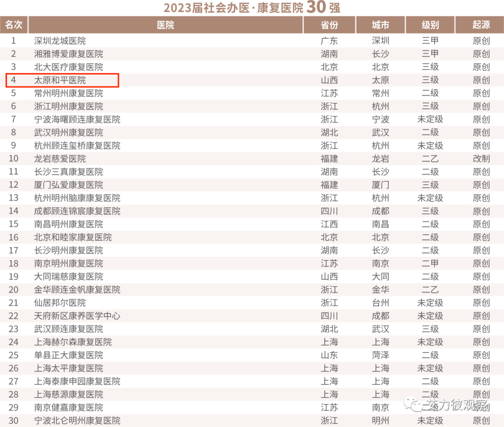Select hospital name 长沙三真康复医院
Image resolution: width=504 pixels, height=427 pixels.
(x=69, y=172)
